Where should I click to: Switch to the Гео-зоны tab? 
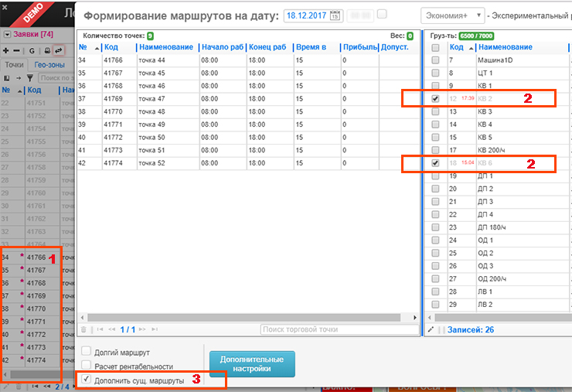click(x=49, y=65)
